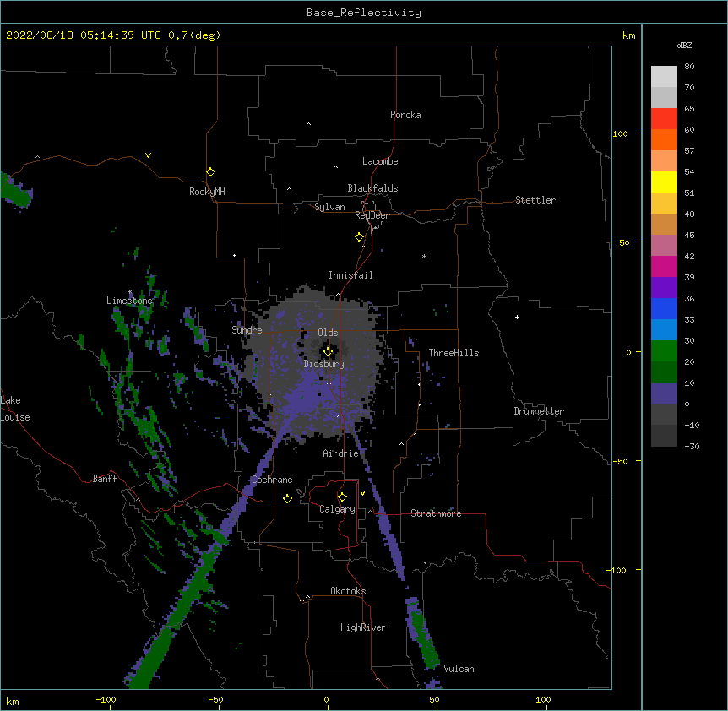Click the Lacombe town label
This screenshot has width=728, height=711.
tap(380, 161)
